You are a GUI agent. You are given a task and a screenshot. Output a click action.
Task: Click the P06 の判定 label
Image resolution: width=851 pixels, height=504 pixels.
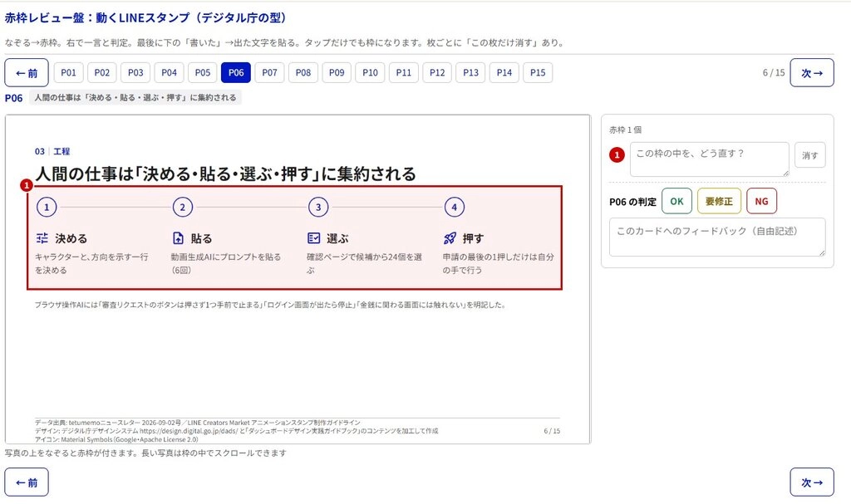[632, 202]
